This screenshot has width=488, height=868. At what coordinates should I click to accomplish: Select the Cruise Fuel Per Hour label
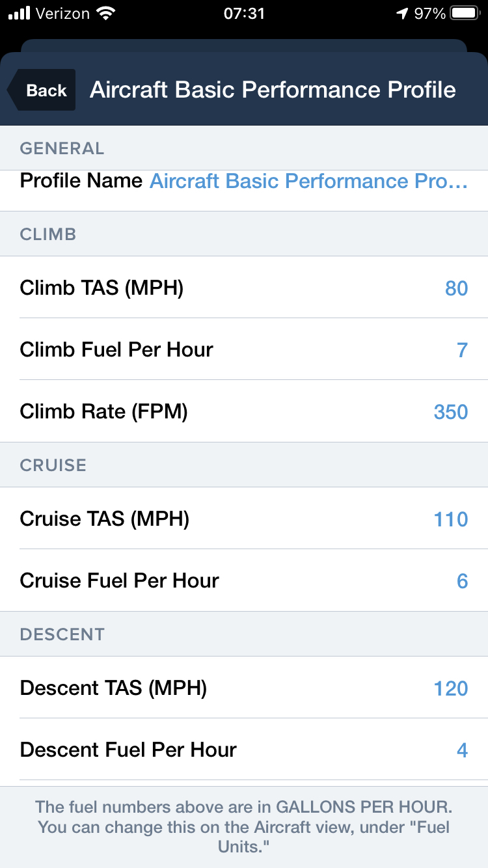coord(119,580)
